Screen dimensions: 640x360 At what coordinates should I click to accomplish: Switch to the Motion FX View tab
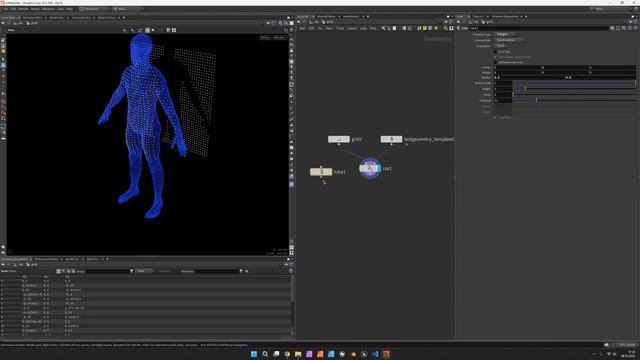click(x=107, y=18)
